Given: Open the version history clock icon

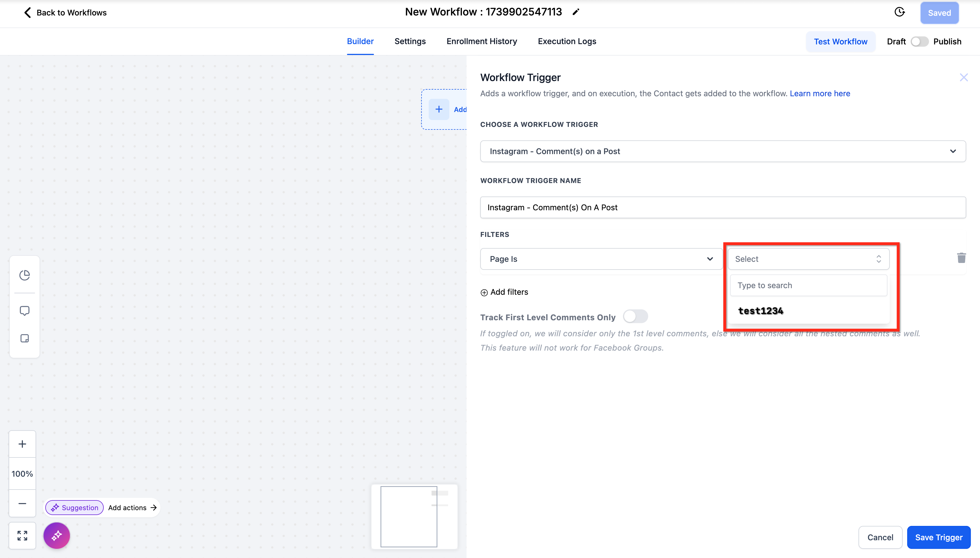Looking at the screenshot, I should [899, 12].
